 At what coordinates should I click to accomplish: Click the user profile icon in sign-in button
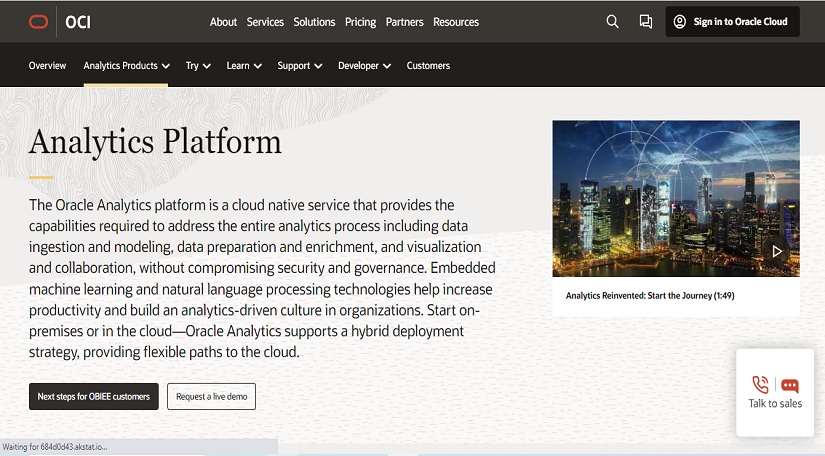[680, 22]
